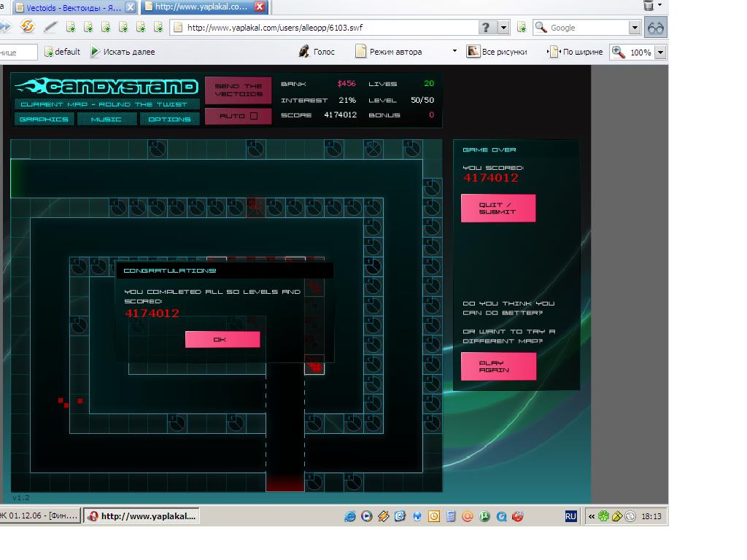Click the RU language indicator in taskbar

click(570, 516)
